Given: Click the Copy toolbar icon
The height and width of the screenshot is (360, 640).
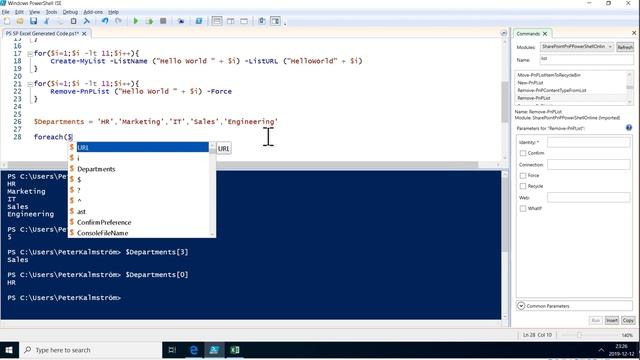Looking at the screenshot, I should (x=60, y=21).
